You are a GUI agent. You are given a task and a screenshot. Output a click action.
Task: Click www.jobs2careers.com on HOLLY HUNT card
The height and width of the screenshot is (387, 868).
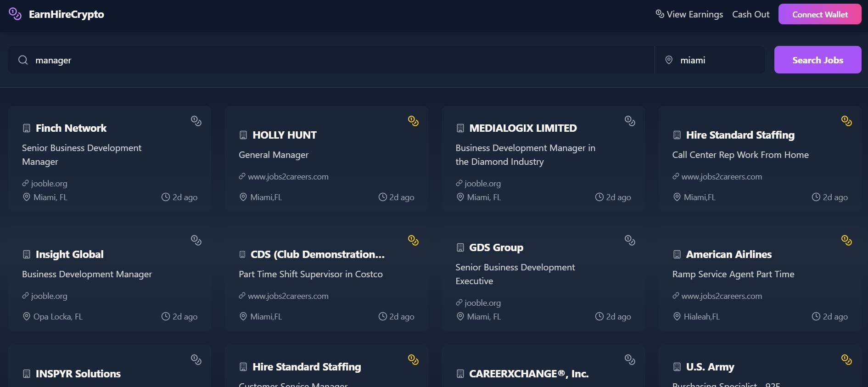click(x=288, y=176)
